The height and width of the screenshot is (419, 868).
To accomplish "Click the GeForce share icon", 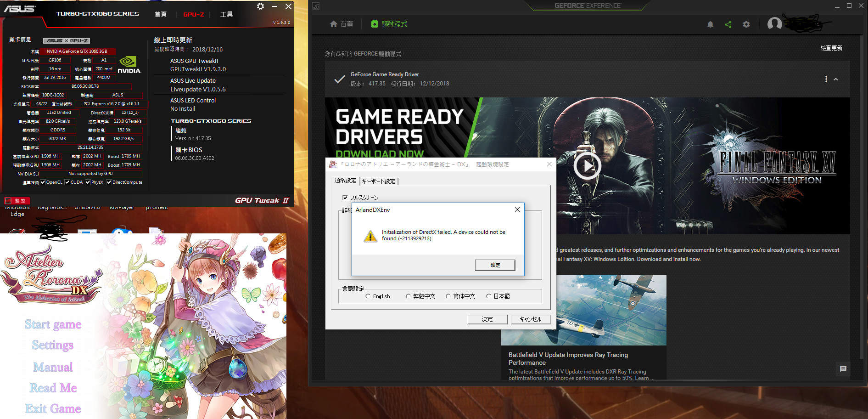I will point(728,24).
